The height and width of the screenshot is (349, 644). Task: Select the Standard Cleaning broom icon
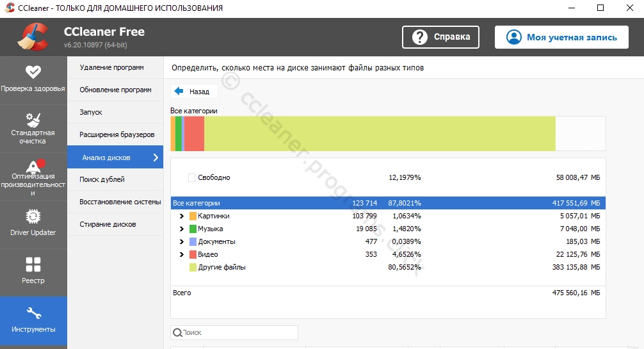[33, 120]
